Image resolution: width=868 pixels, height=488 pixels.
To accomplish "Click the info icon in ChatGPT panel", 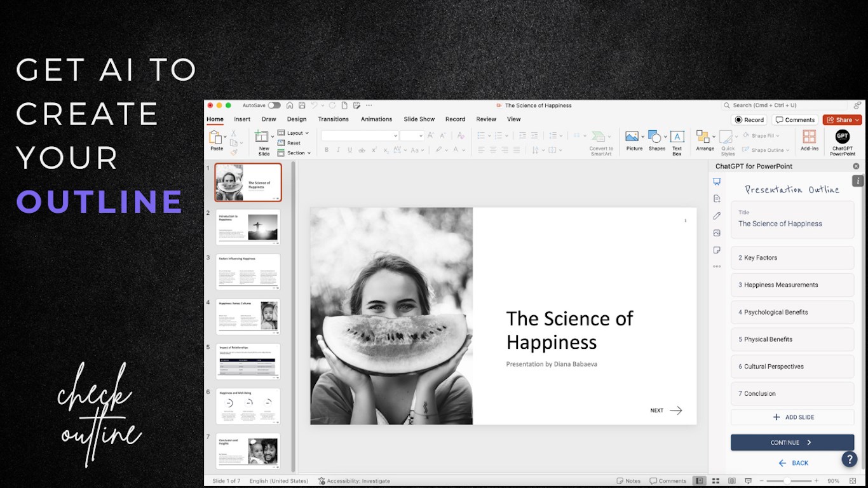I will pos(857,181).
